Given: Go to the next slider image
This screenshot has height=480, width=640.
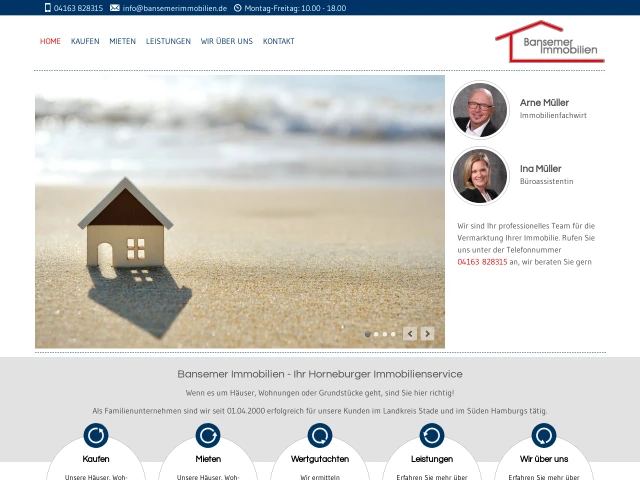Looking at the screenshot, I should [427, 334].
